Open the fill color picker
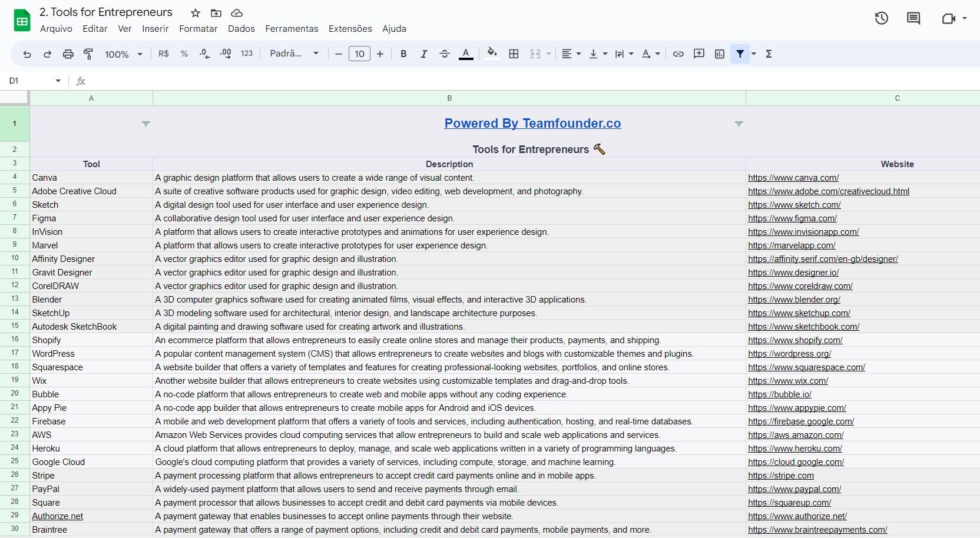The width and height of the screenshot is (980, 538). point(492,54)
